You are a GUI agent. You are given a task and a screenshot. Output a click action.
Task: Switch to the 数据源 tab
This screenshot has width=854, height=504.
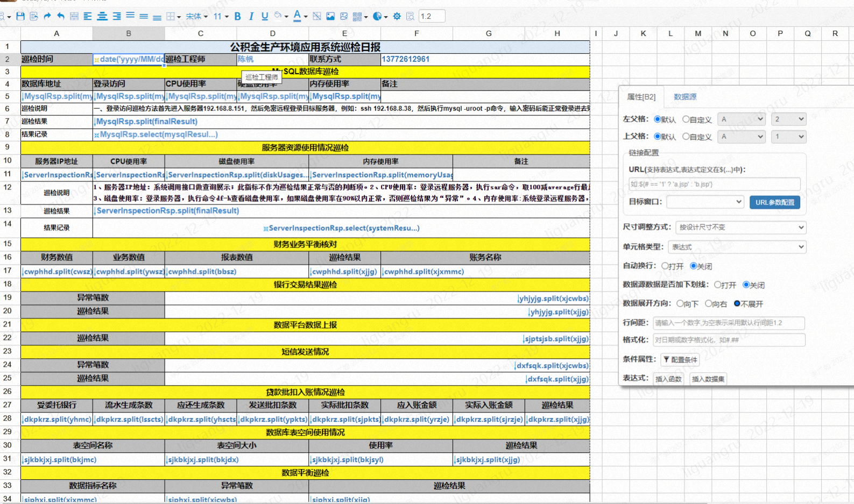coord(685,97)
